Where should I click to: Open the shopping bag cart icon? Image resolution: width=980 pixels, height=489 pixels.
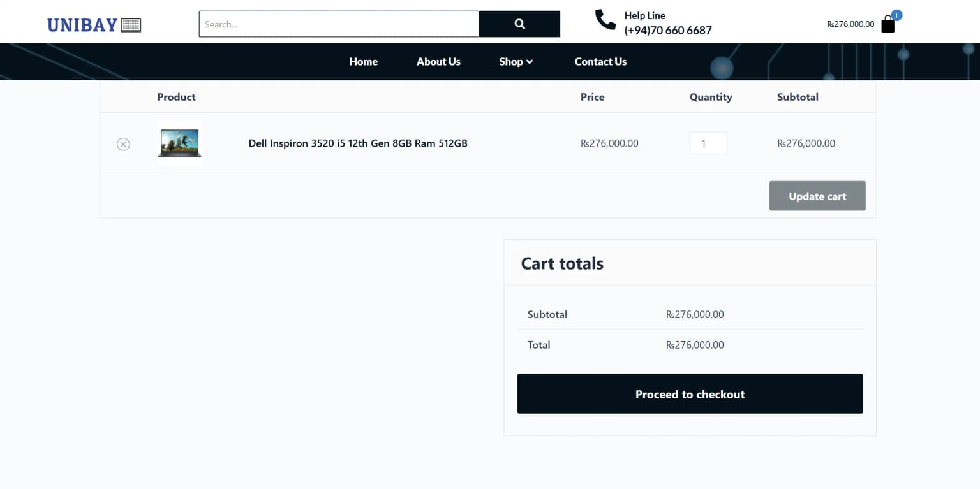pyautogui.click(x=887, y=25)
